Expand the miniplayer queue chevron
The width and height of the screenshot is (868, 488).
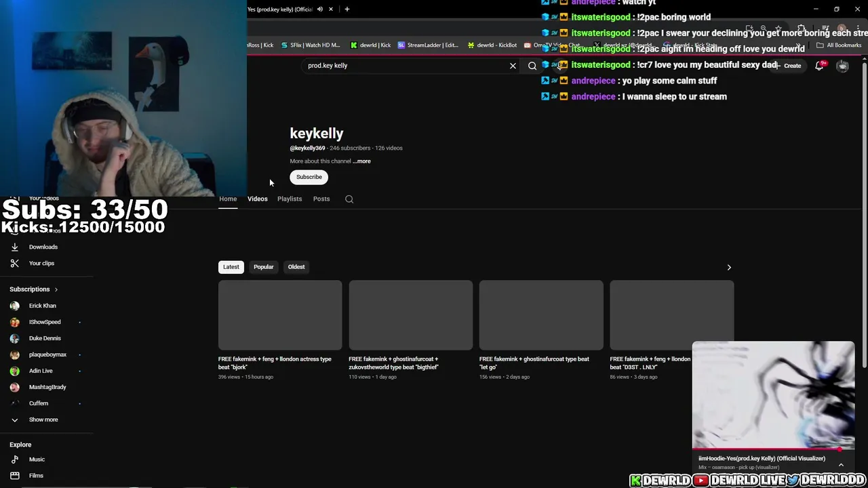[841, 465]
